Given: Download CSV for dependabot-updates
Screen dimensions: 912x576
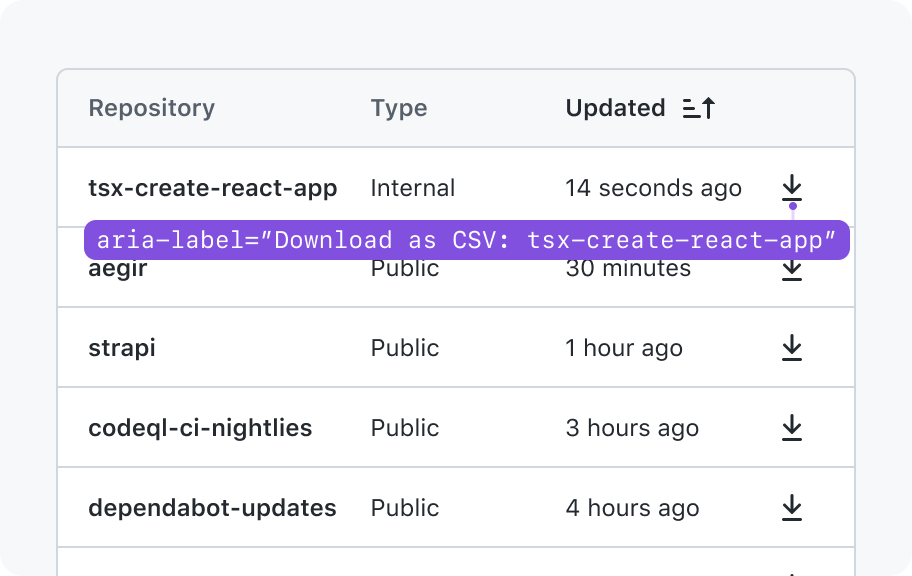Looking at the screenshot, I should (x=792, y=507).
